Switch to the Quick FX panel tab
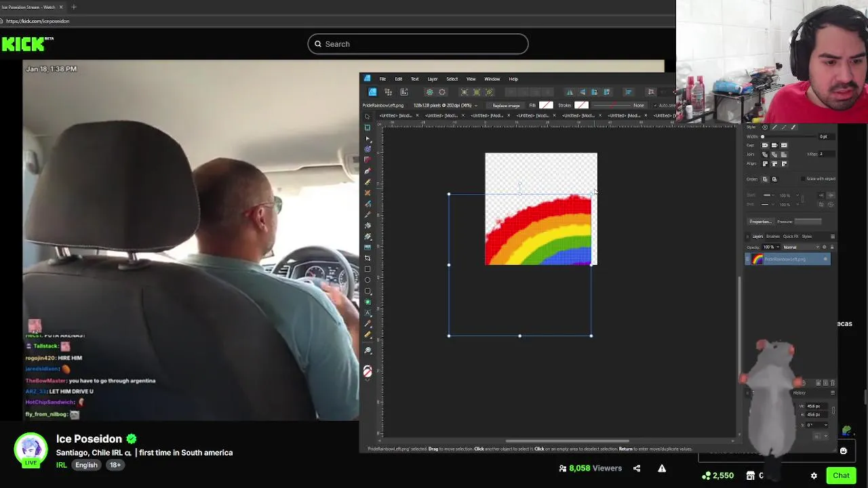 [791, 237]
